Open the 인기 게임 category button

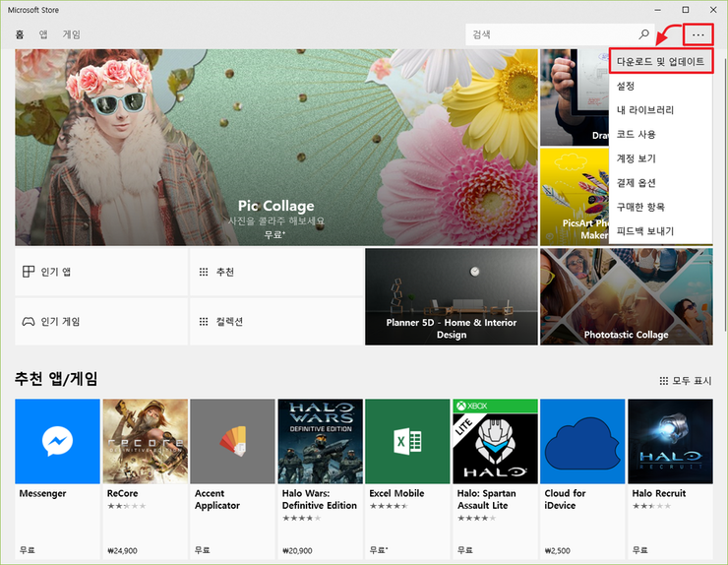point(101,322)
